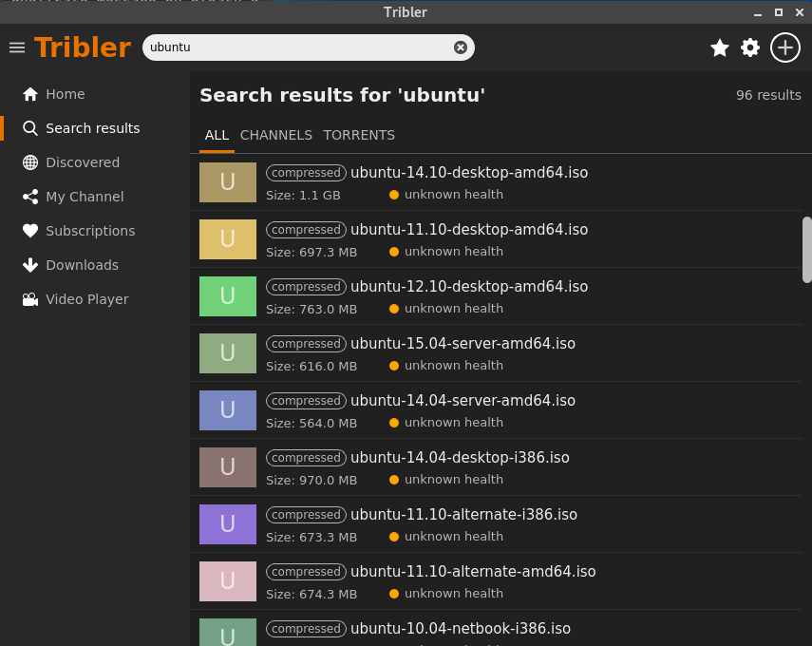Switch to the CHANNELS tab
This screenshot has height=646, width=812.
tap(275, 135)
